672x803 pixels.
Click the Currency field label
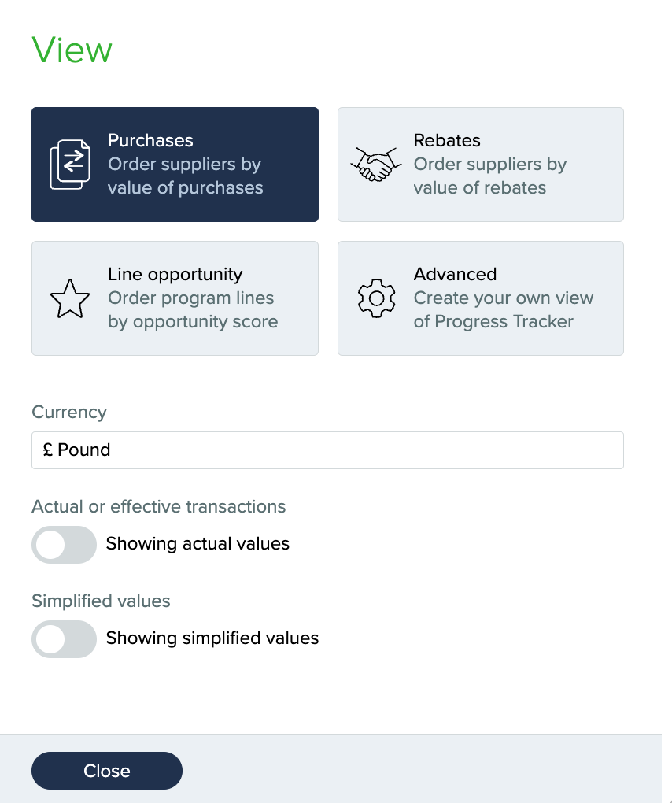click(69, 413)
